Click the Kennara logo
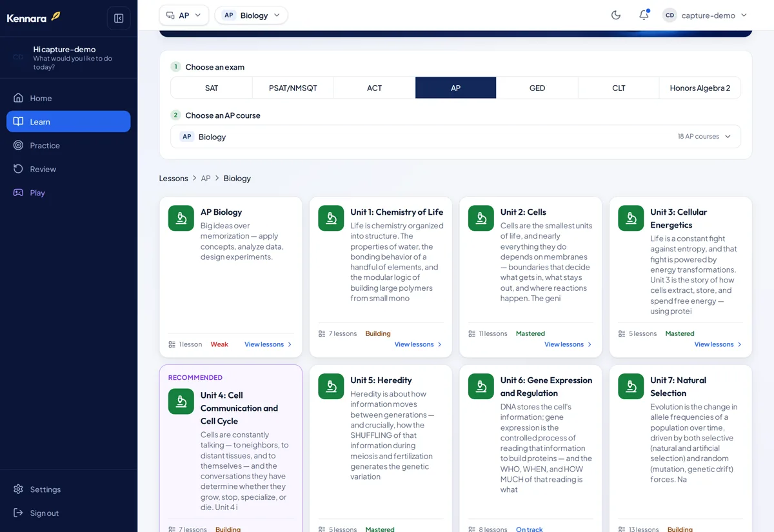Viewport: 774px width, 532px height. click(34, 17)
